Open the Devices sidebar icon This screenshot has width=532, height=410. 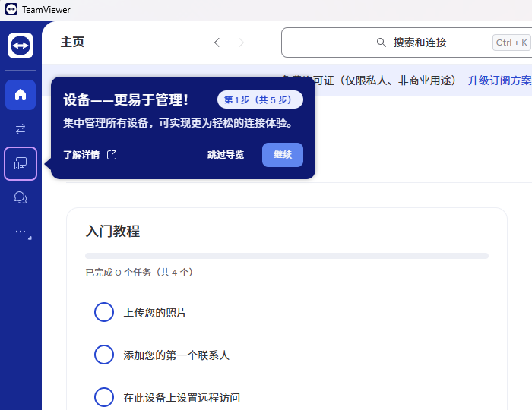click(21, 163)
